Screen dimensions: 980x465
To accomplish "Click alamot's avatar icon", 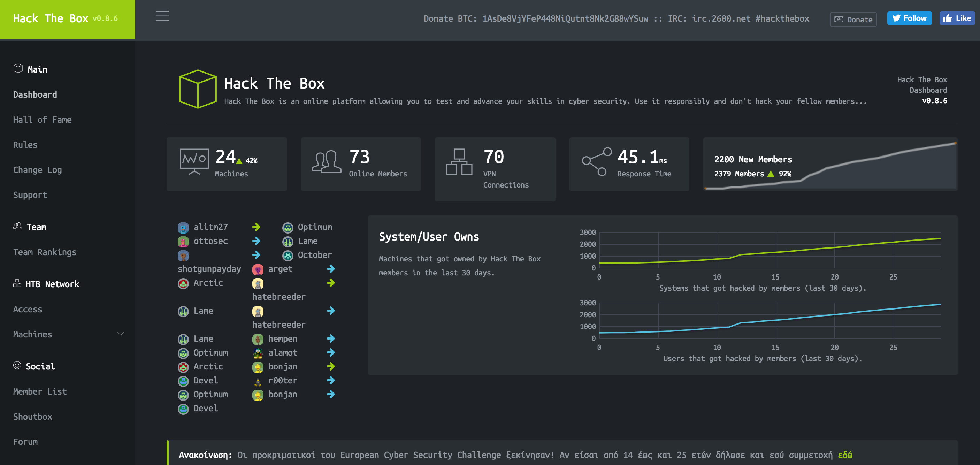I will click(258, 353).
